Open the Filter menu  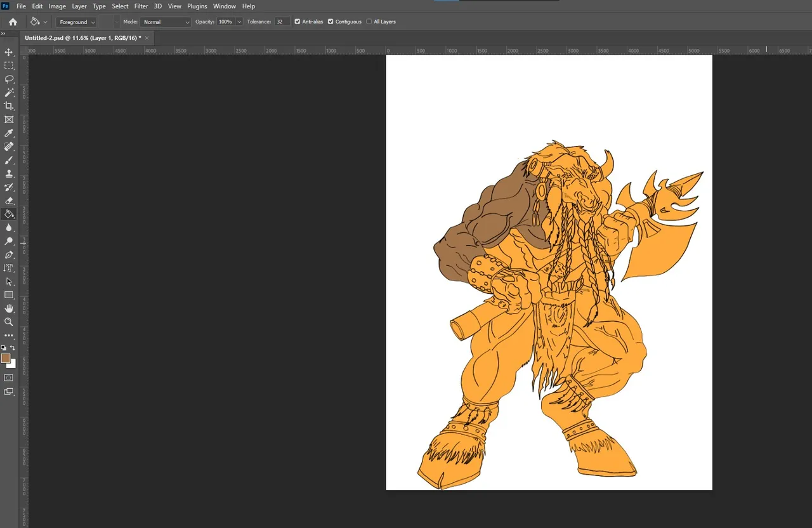pos(141,6)
